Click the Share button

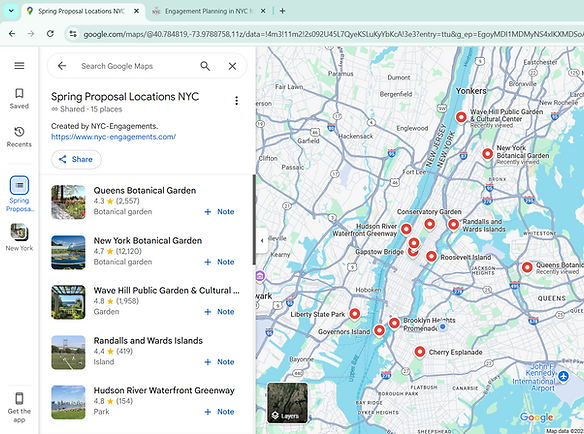[76, 159]
